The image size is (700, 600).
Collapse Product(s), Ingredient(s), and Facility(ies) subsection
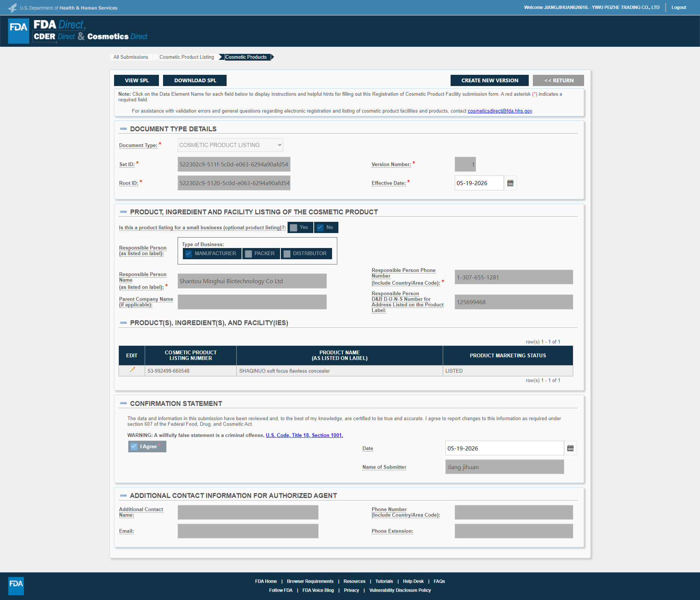point(123,322)
